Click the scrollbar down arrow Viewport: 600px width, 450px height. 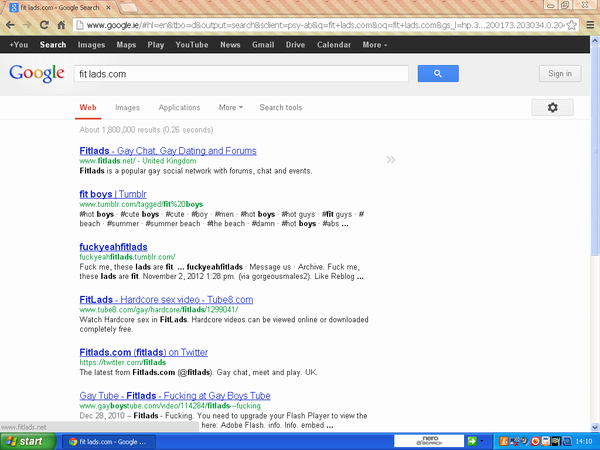[595, 427]
